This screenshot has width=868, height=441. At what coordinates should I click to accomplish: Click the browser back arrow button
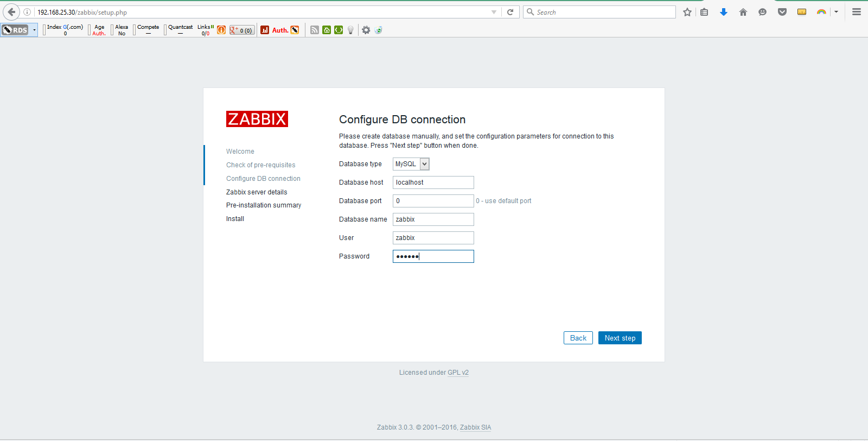pyautogui.click(x=11, y=12)
